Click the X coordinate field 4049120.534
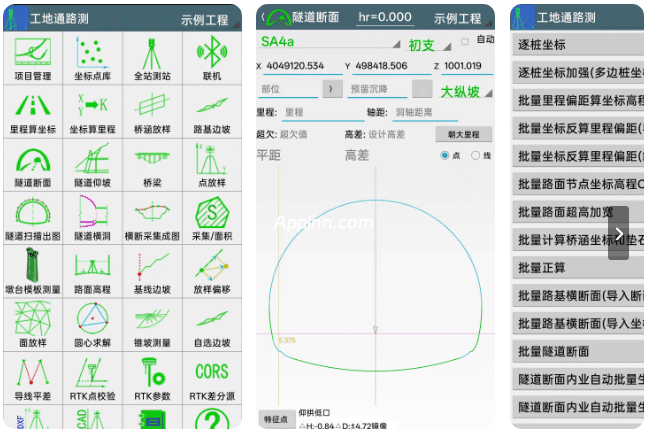Image resolution: width=649 pixels, height=439 pixels. pos(303,66)
